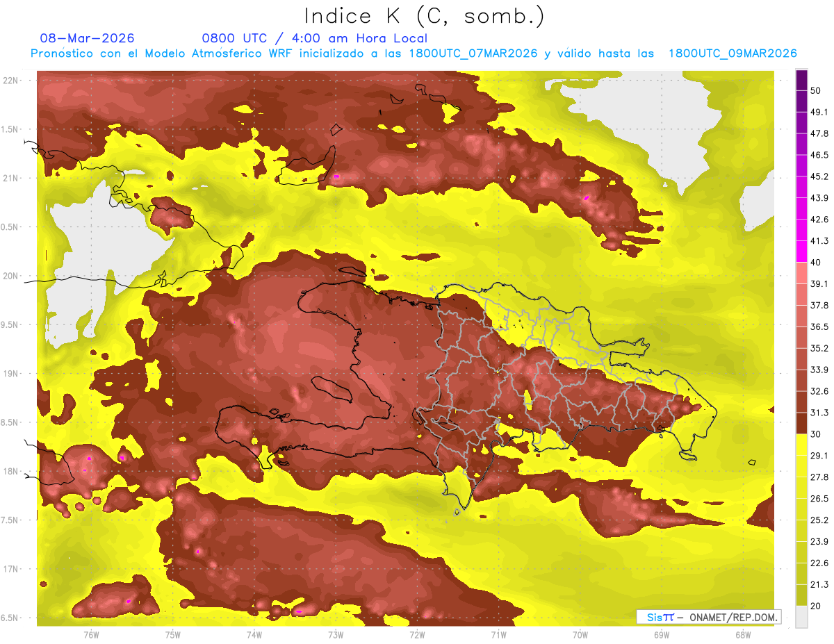The image size is (834, 644).
Task: Click the initialization time '1800UTC_07MAR2026'
Action: pos(473,53)
